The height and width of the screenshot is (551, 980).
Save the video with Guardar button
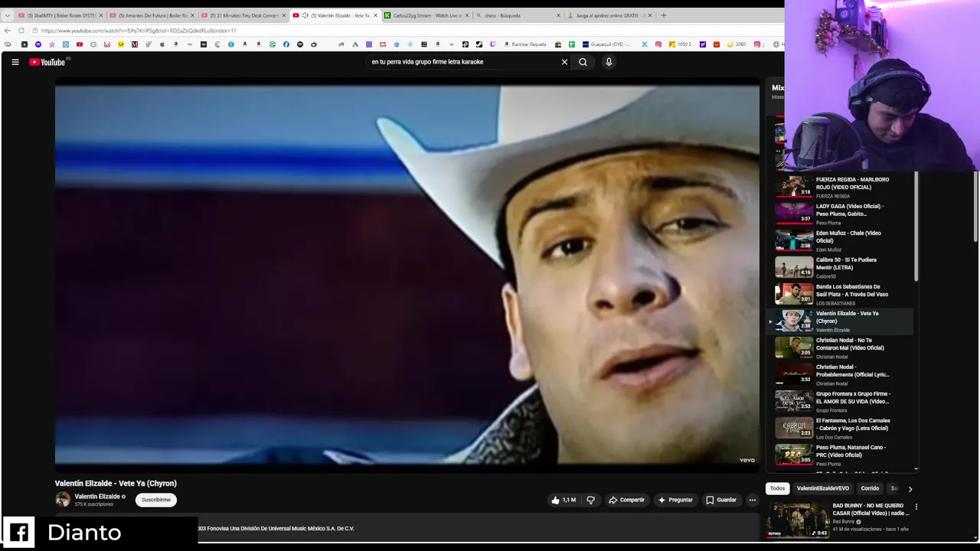click(721, 500)
